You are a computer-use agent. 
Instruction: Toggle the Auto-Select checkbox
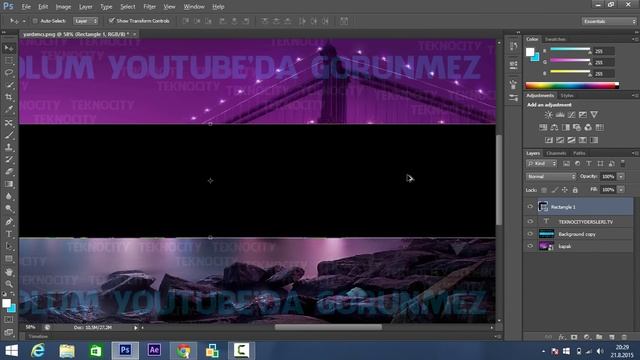(35, 21)
